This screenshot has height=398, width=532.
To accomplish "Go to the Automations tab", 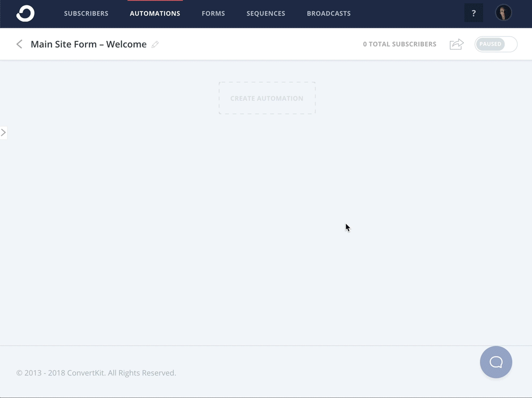I will 155,13.
